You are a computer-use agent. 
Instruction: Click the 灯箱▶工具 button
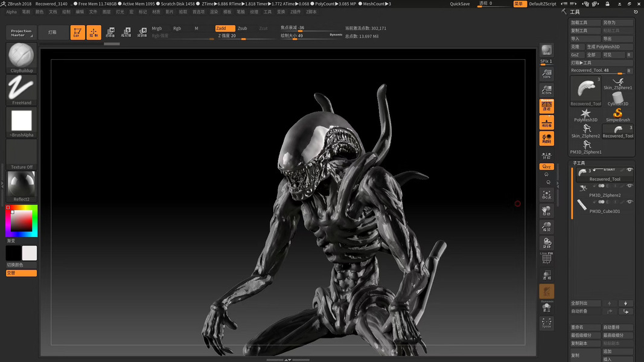pyautogui.click(x=602, y=63)
